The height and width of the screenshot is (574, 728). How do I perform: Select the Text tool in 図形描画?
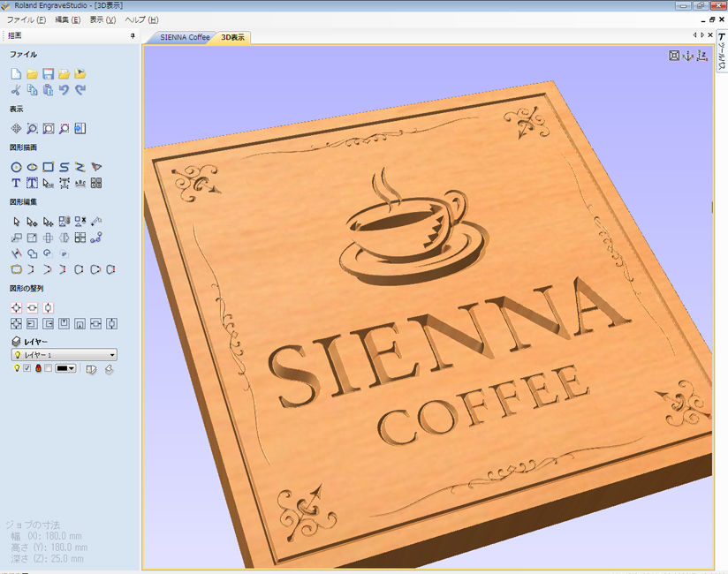tap(16, 183)
